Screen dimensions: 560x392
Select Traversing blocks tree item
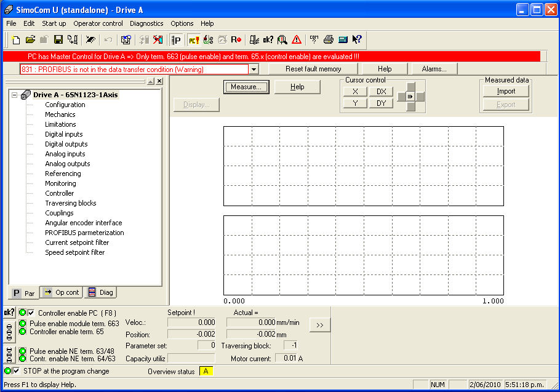pyautogui.click(x=70, y=203)
